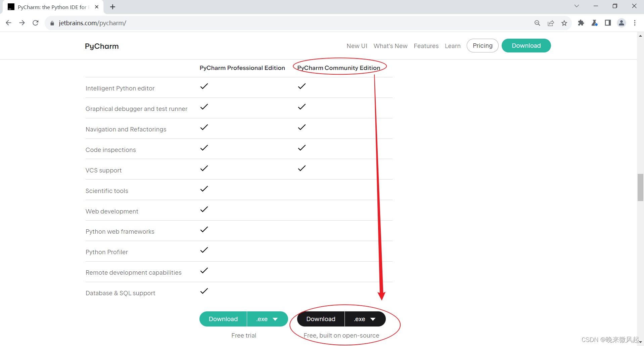This screenshot has height=346, width=644.
Task: Click Professional checkmark for Web development
Action: [x=204, y=209]
